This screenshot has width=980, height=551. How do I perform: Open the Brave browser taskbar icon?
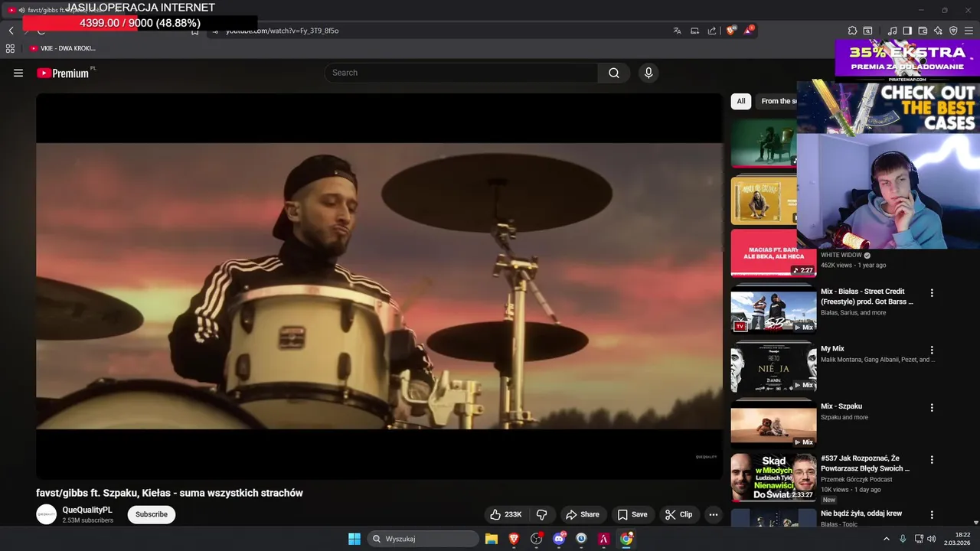click(514, 539)
